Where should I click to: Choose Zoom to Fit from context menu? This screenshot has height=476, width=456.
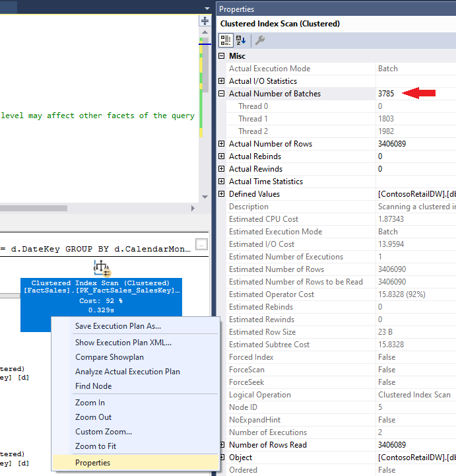click(96, 446)
